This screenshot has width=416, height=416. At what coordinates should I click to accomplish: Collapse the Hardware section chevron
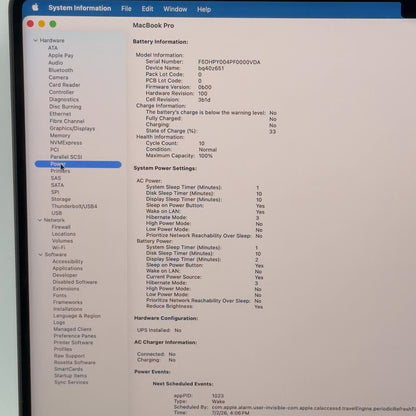pyautogui.click(x=35, y=40)
